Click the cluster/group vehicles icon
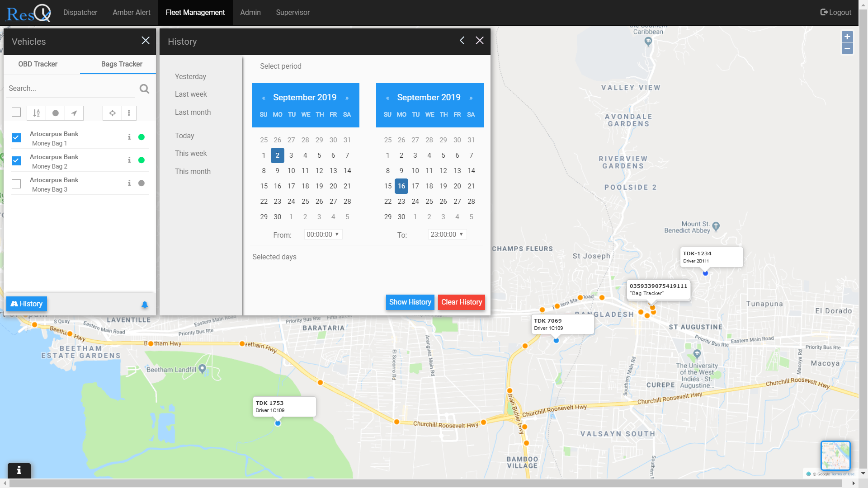868x488 pixels. 111,113
